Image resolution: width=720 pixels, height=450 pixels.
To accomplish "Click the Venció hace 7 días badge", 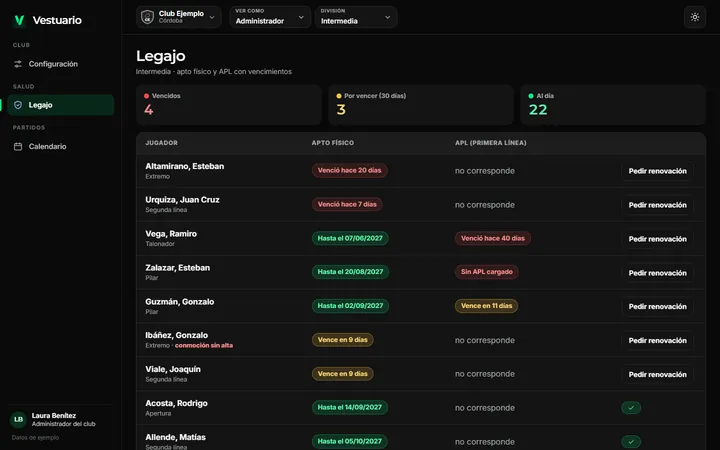I will (x=347, y=204).
